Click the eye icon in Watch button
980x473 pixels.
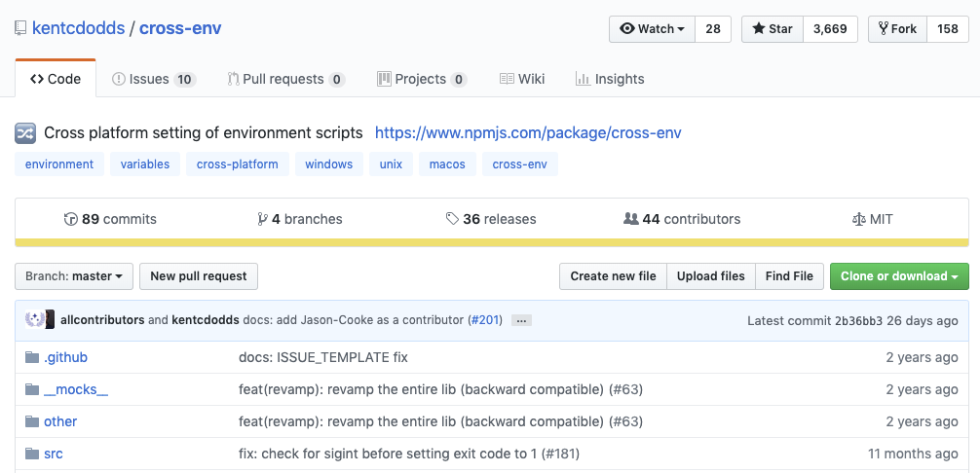point(627,28)
